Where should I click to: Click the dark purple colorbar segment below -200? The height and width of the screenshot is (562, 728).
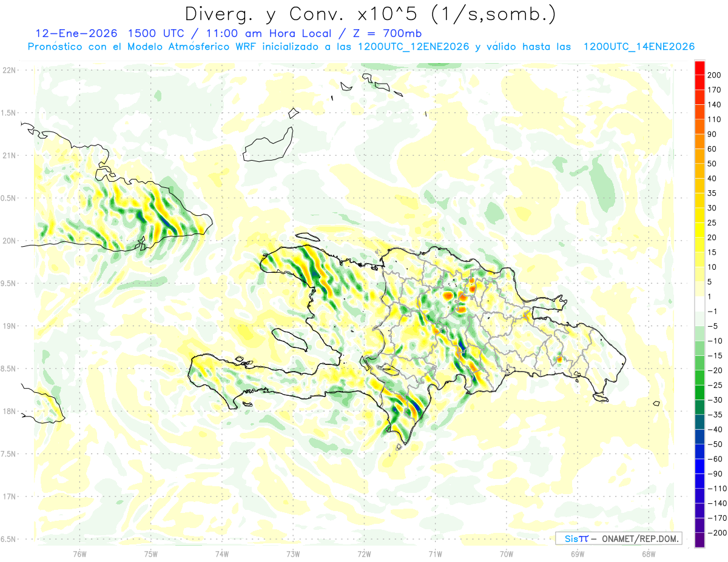[x=700, y=541]
